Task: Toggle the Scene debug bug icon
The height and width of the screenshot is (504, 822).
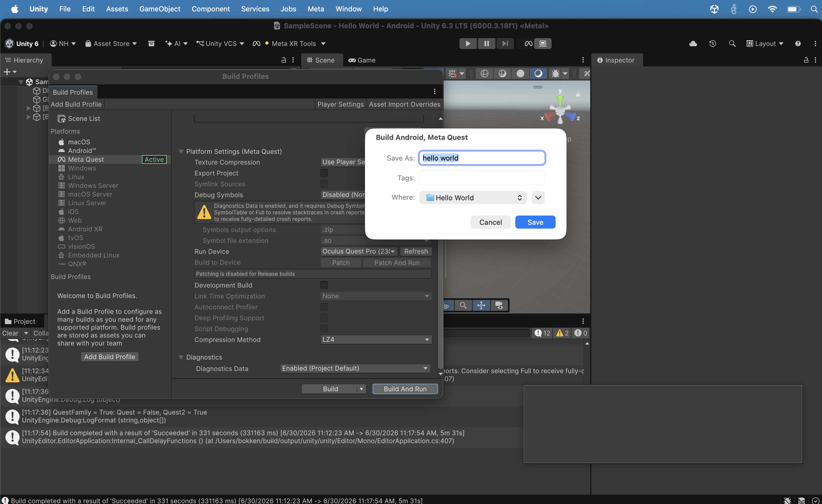Action: pos(555,74)
